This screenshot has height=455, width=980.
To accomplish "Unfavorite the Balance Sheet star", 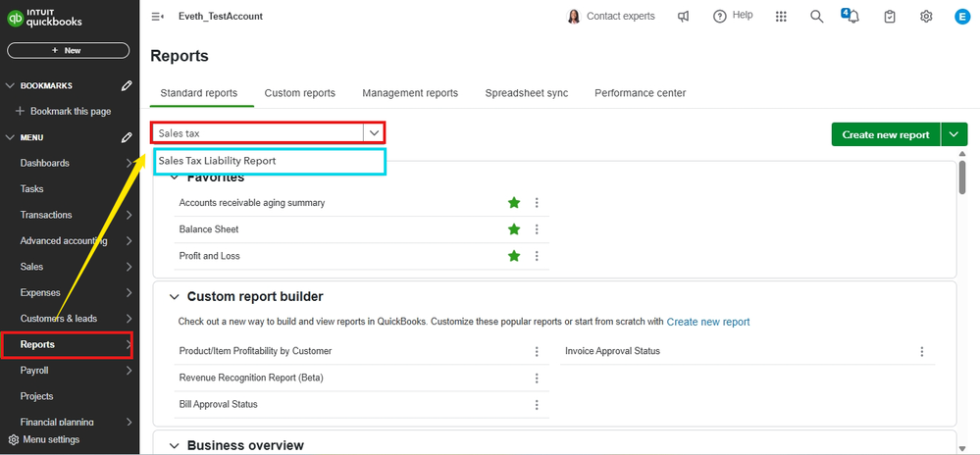I will 513,229.
